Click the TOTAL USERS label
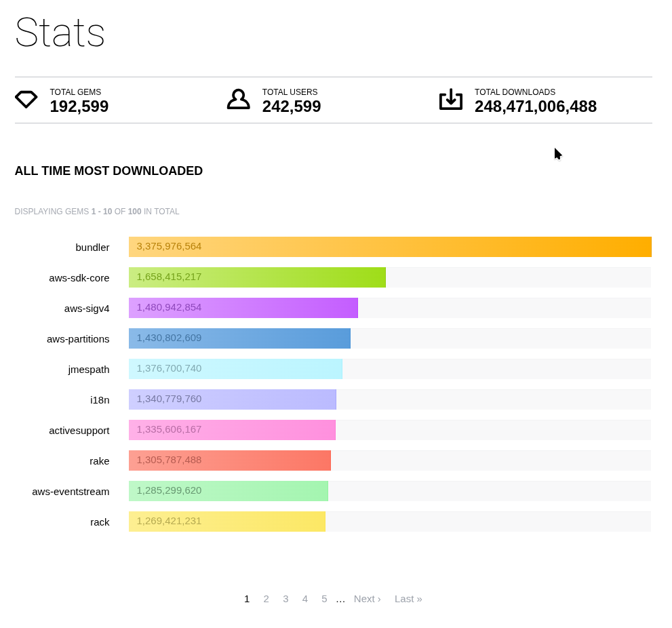The image size is (672, 628). click(290, 92)
